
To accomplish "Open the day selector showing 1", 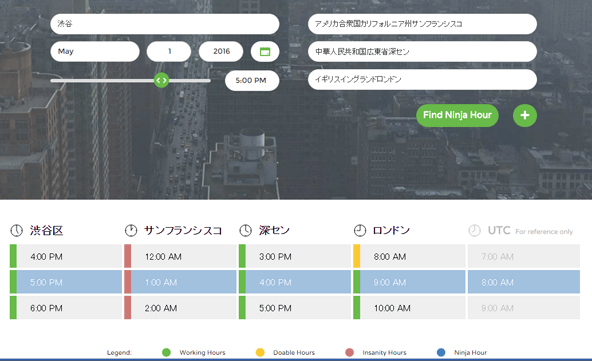I will 169,51.
